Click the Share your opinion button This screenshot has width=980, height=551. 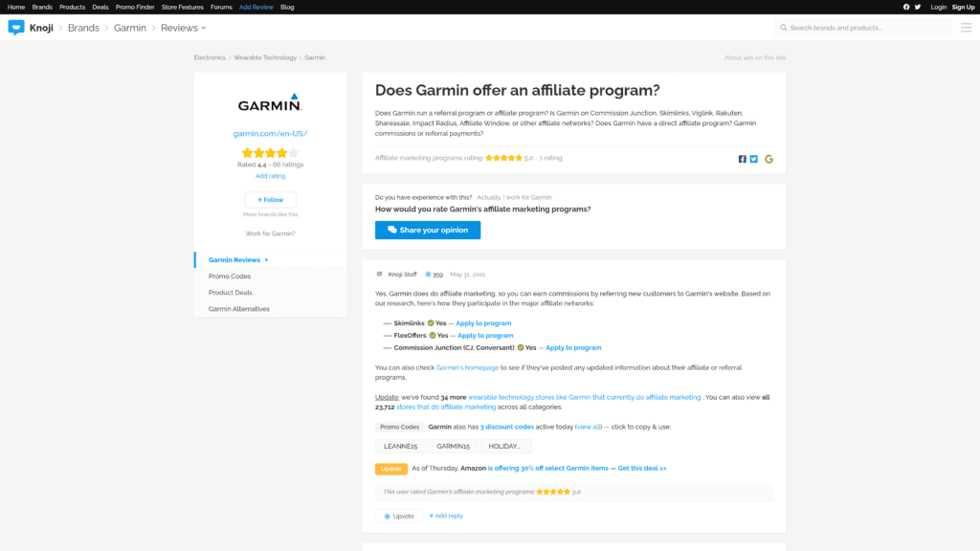(428, 230)
